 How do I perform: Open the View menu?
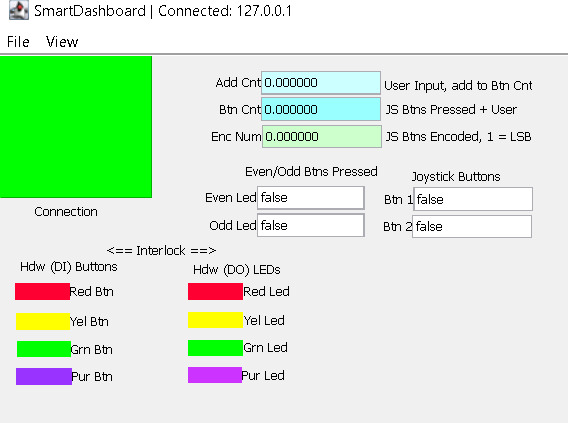[x=62, y=42]
